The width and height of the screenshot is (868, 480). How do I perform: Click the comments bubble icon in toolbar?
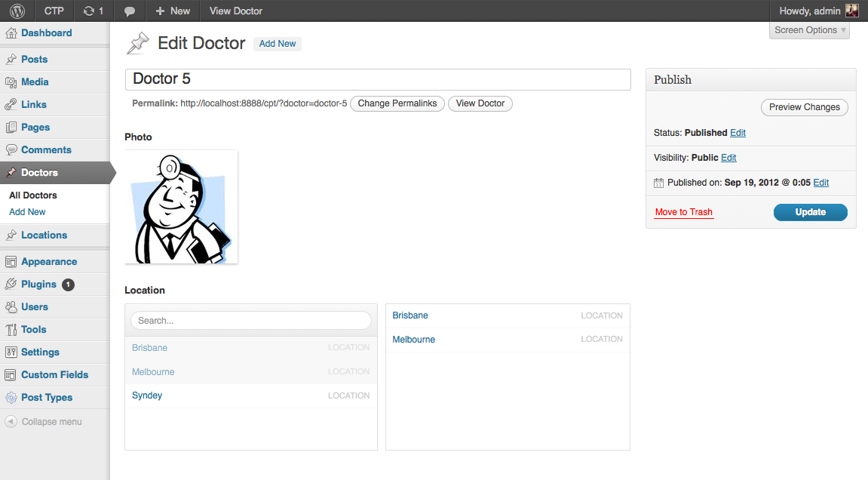point(130,11)
